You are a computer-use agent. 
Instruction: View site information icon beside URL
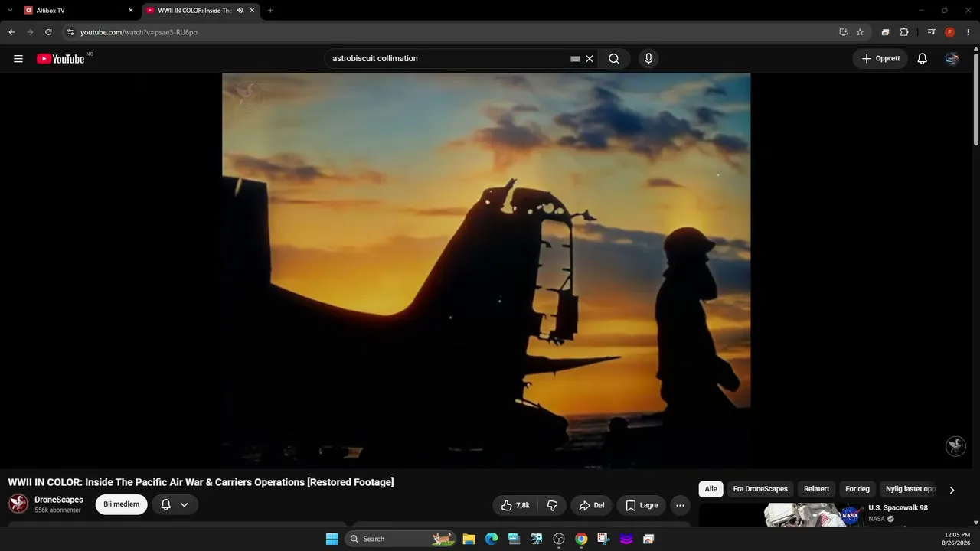(x=70, y=32)
